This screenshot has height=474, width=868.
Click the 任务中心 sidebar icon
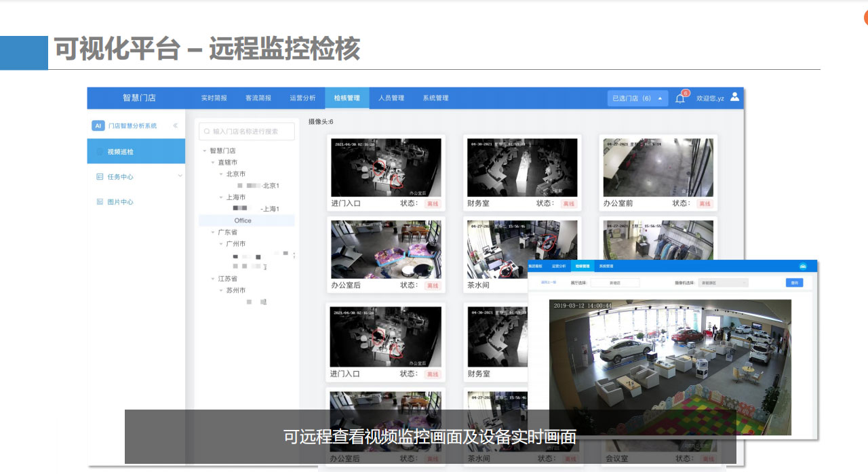coord(100,177)
